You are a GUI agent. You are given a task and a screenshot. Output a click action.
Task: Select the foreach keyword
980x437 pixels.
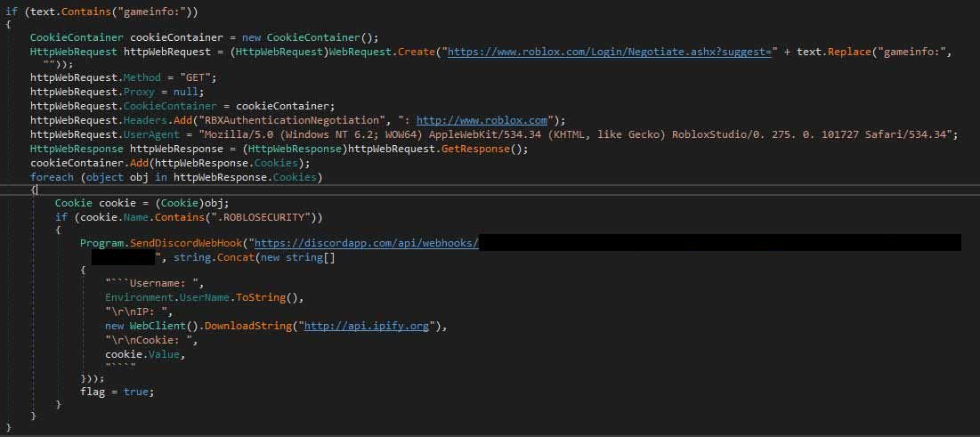click(52, 177)
